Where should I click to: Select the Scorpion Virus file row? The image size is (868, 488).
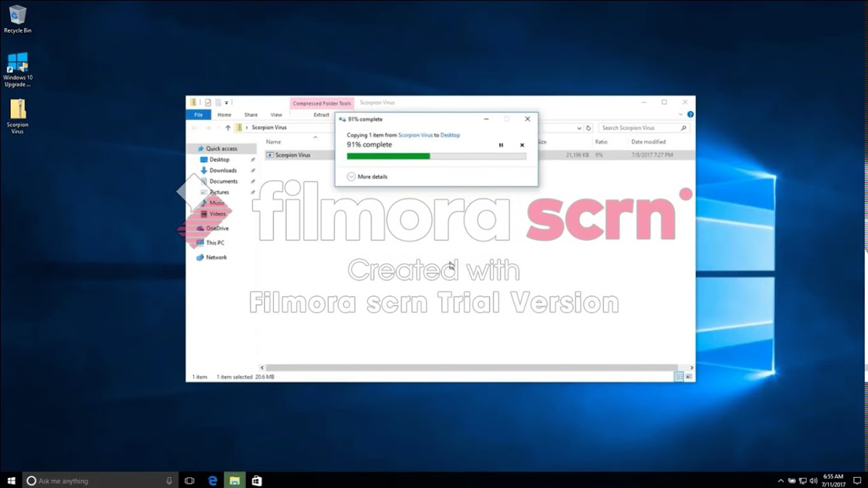[x=479, y=155]
